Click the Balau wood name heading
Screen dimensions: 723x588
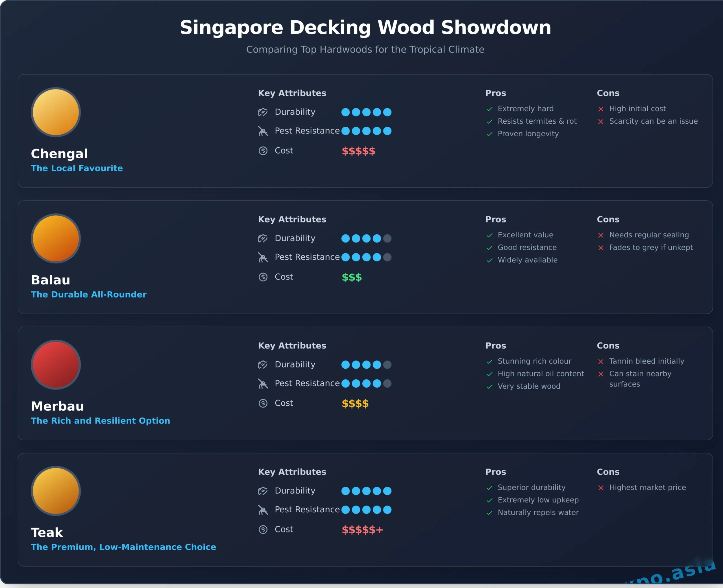point(51,280)
